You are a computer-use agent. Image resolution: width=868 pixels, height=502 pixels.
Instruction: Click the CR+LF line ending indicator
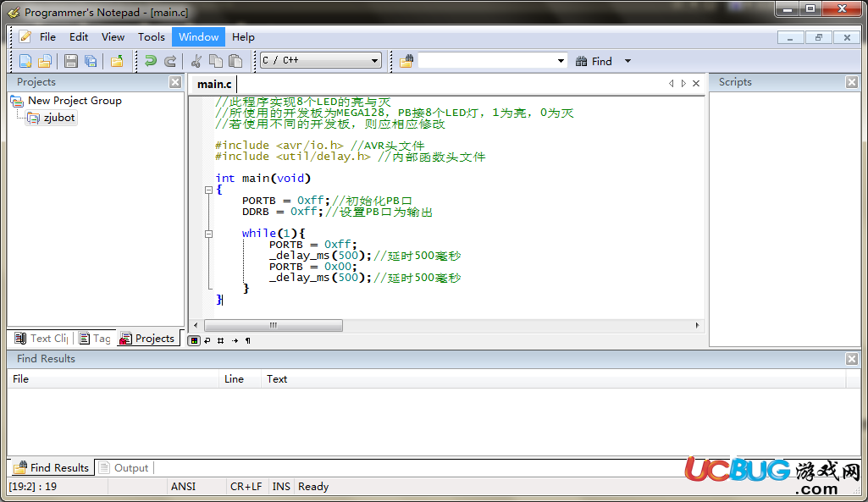(x=246, y=487)
